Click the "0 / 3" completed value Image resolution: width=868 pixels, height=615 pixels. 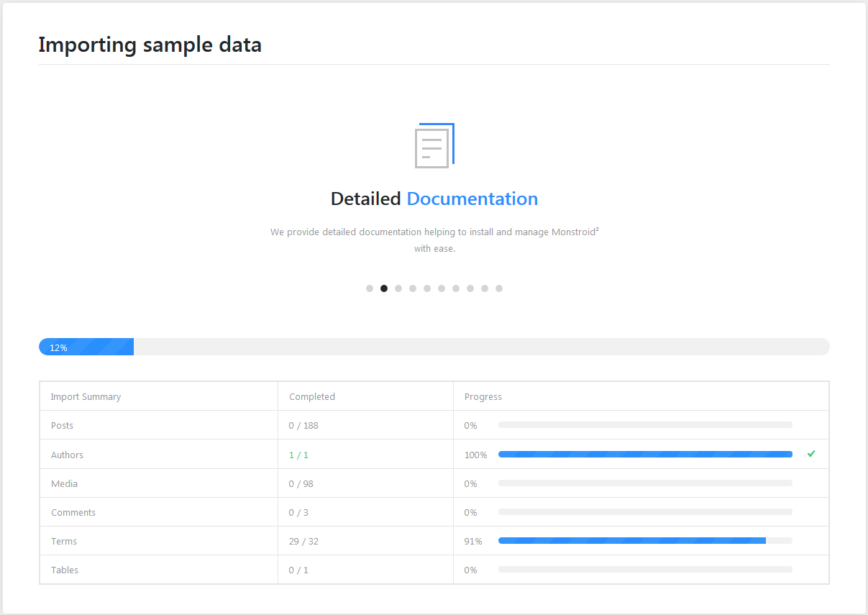pyautogui.click(x=298, y=512)
